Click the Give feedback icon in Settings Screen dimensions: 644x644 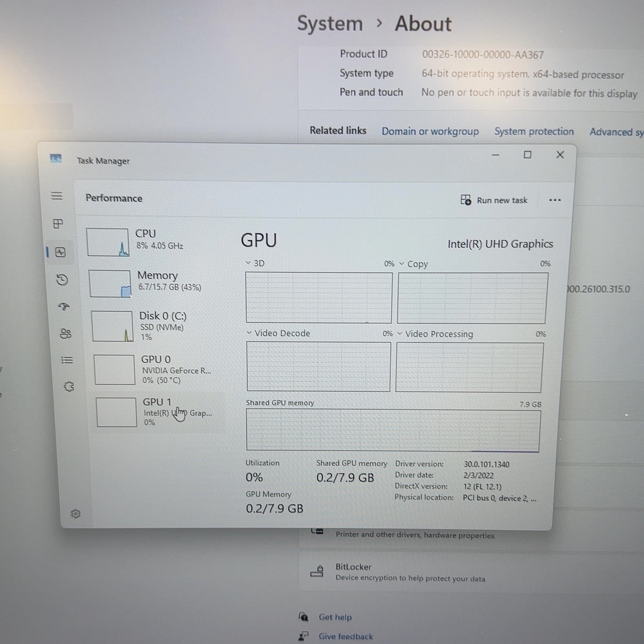coord(304,636)
